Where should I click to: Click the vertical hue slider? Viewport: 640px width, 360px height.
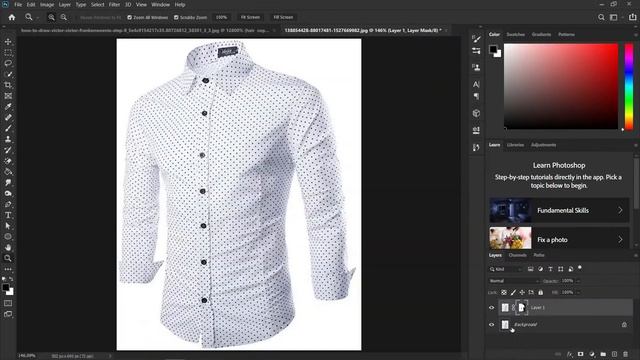629,87
